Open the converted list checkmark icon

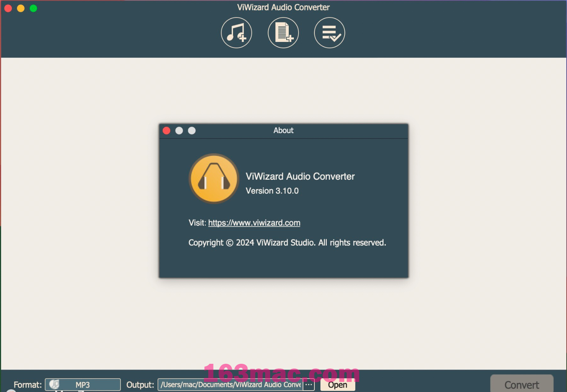tap(329, 33)
